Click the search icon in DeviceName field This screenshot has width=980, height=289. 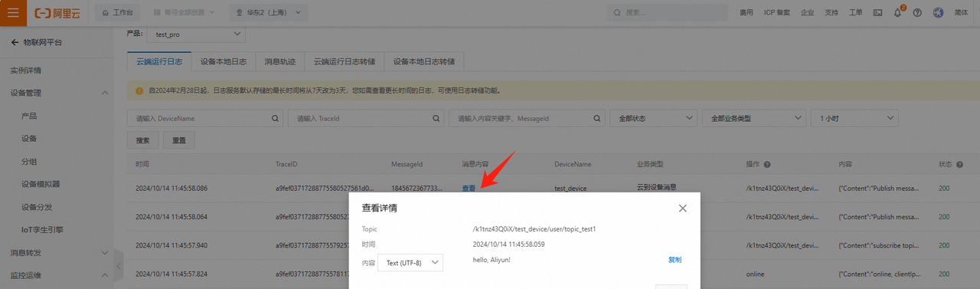(x=276, y=119)
